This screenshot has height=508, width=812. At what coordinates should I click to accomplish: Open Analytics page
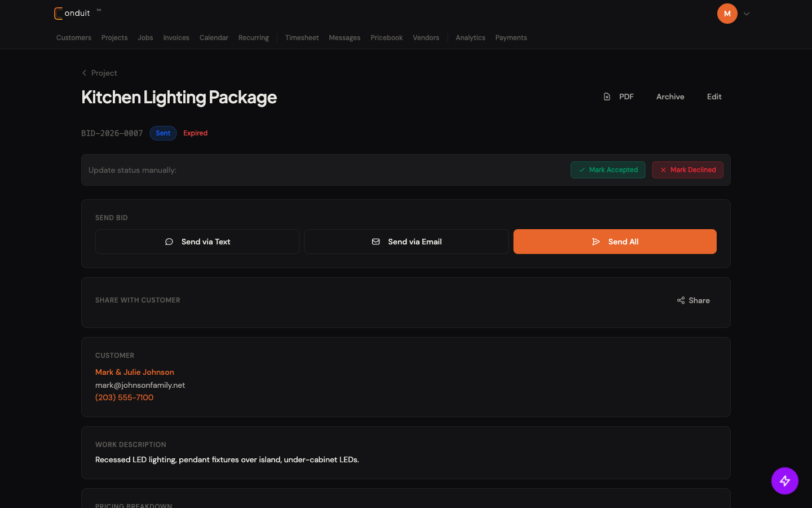tap(470, 38)
